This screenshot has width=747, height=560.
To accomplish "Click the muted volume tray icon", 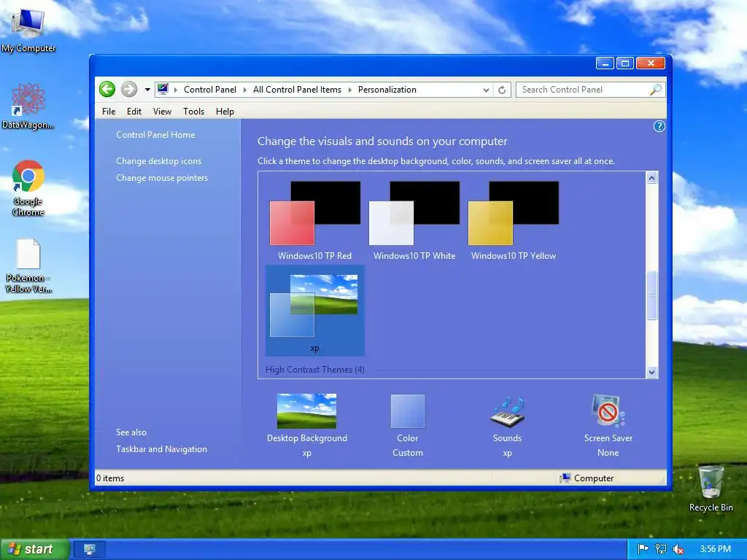I will tap(678, 549).
